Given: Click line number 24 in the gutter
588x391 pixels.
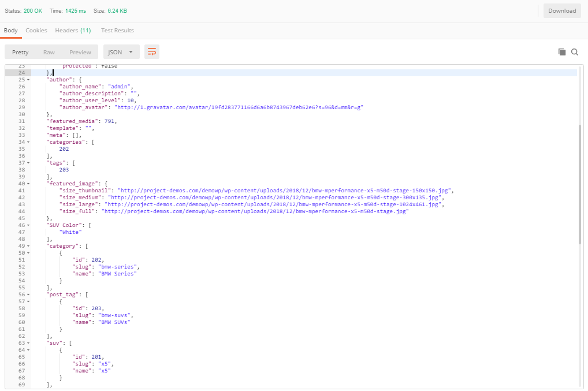Looking at the screenshot, I should pos(22,73).
